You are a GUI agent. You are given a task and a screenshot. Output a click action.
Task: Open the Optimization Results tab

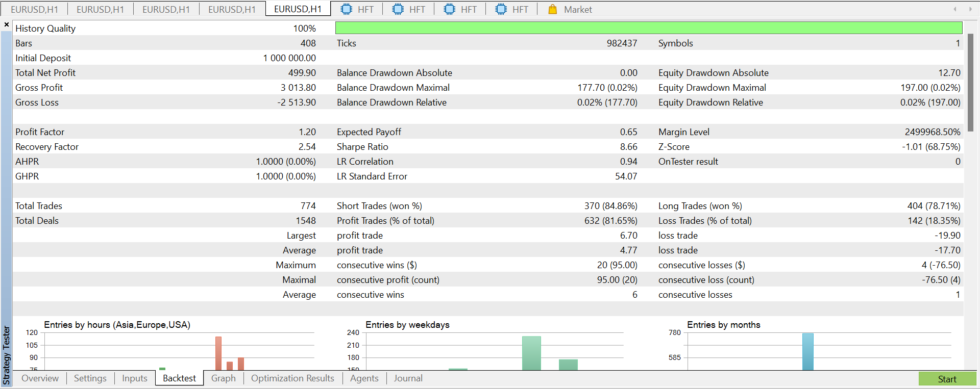pyautogui.click(x=292, y=378)
